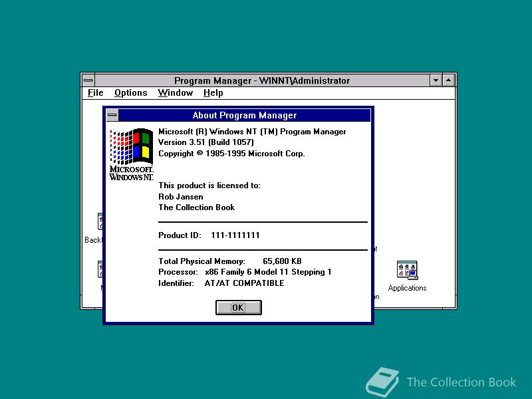Click the 'The Collection Book' license organization line
532x399 pixels.
(x=196, y=207)
